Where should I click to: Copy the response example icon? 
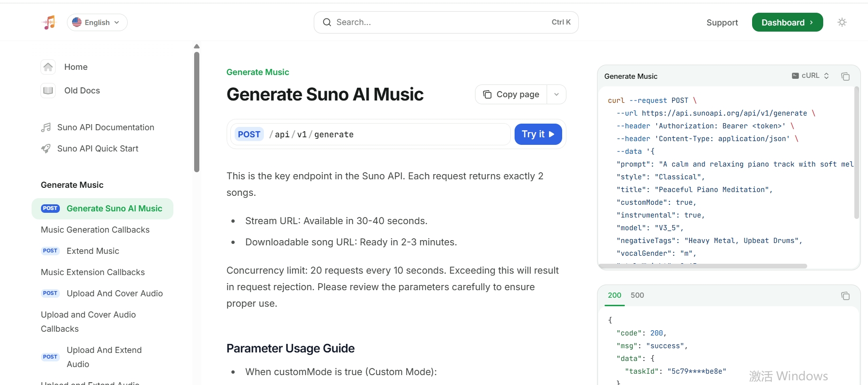[x=845, y=296]
